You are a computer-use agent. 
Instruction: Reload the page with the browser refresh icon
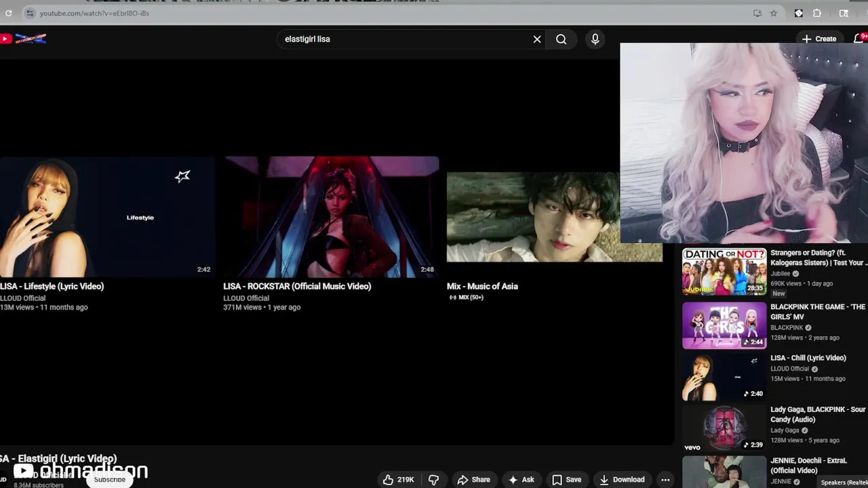8,13
